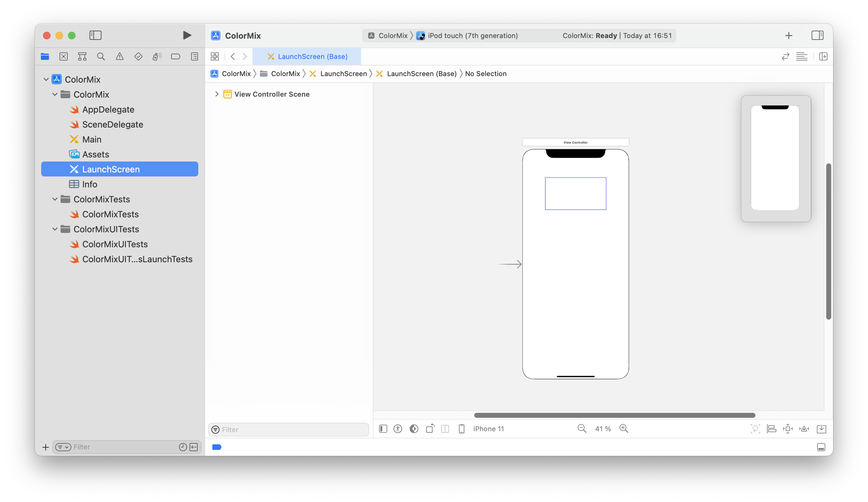Image resolution: width=868 pixels, height=502 pixels.
Task: Expand View Controller Scene in outline
Action: click(x=217, y=94)
